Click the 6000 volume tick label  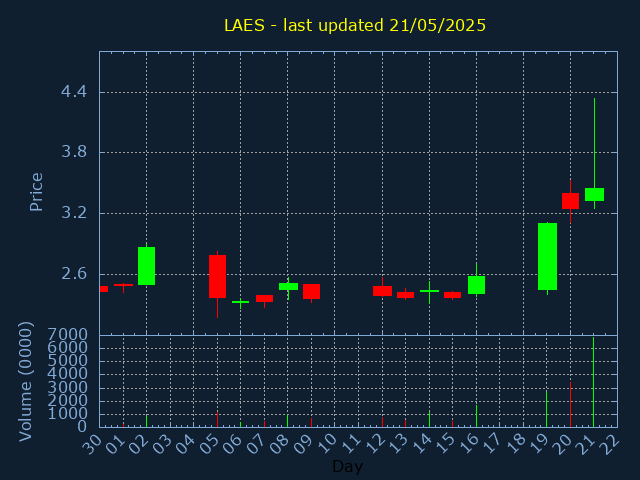[x=68, y=347]
